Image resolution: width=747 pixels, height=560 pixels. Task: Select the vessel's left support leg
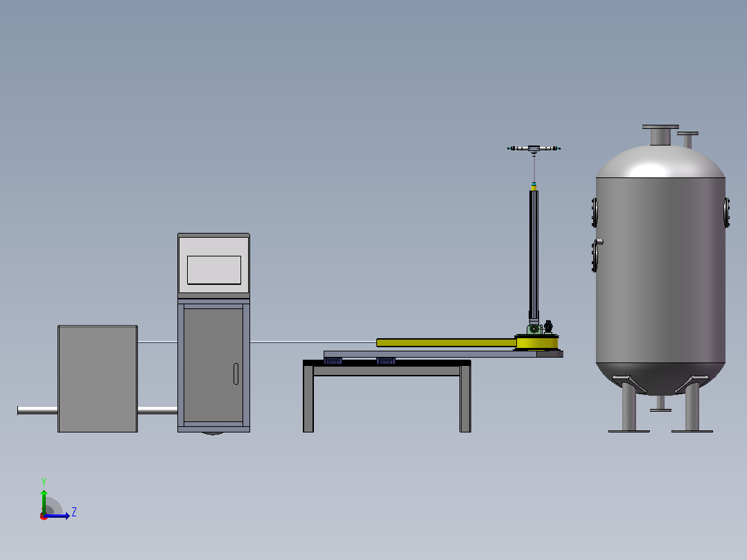629,404
